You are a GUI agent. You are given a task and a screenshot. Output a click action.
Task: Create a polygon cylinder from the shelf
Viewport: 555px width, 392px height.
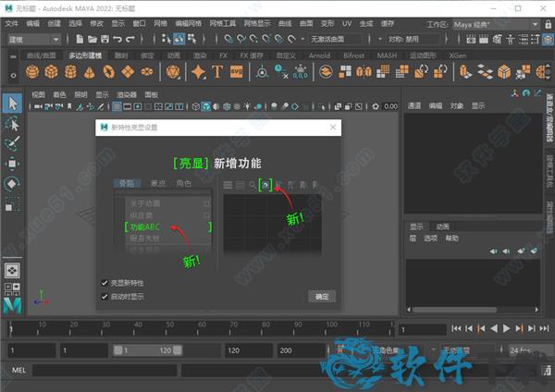pos(70,71)
